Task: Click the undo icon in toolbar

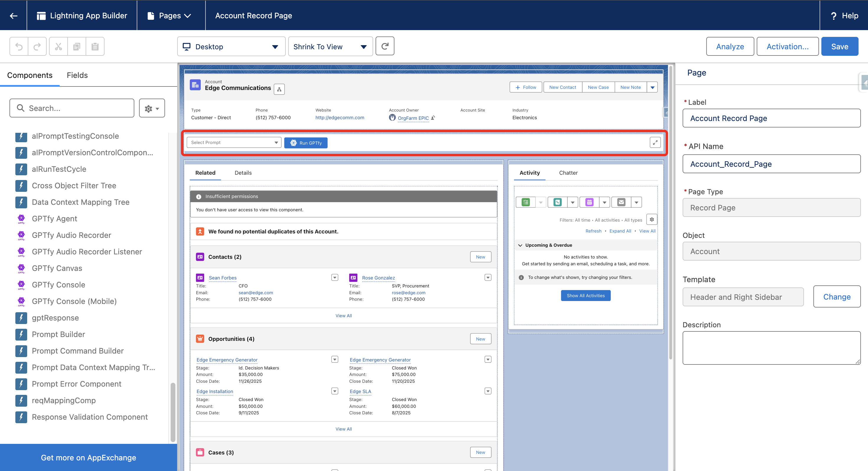Action: click(x=19, y=47)
